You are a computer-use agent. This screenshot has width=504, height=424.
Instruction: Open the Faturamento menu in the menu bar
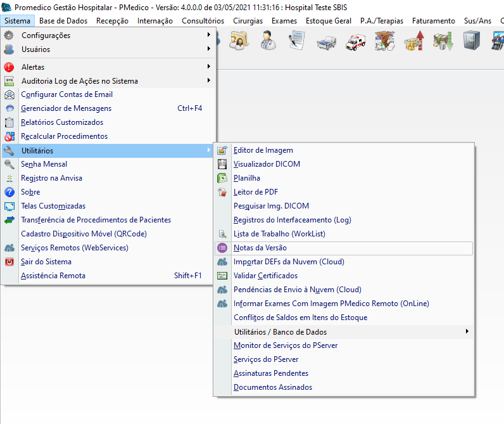433,21
